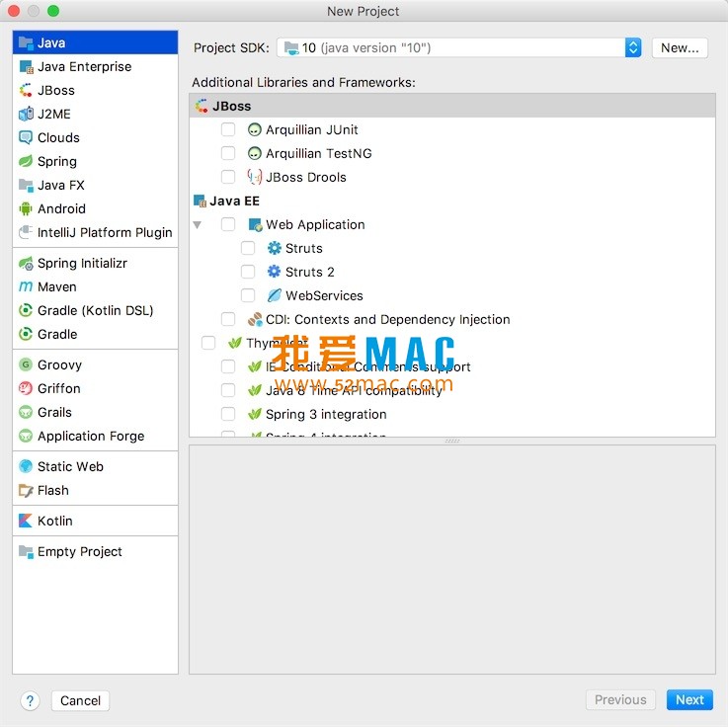This screenshot has height=727, width=728.
Task: Click the Arquillian TestNG label
Action: 318,153
